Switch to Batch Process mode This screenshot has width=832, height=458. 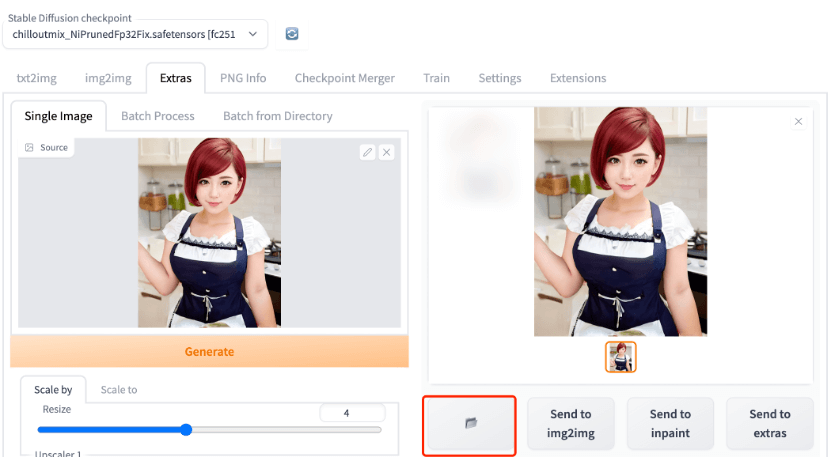pyautogui.click(x=157, y=116)
